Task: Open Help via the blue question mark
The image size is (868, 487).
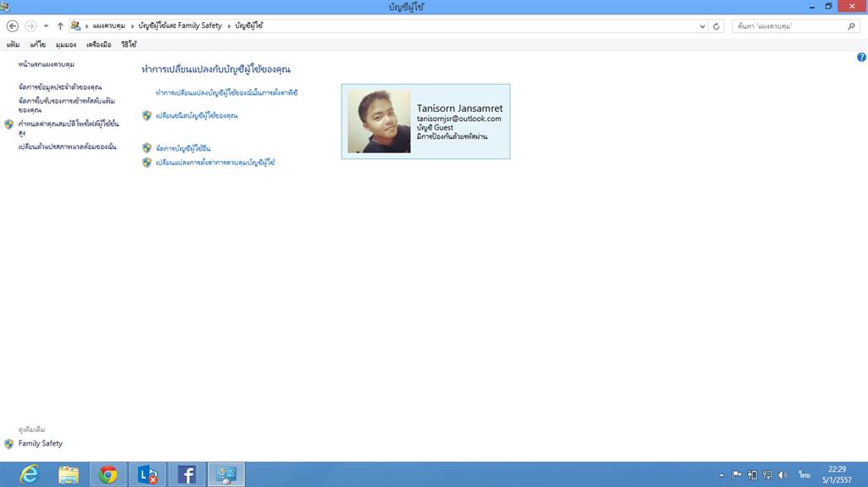Action: click(x=861, y=57)
